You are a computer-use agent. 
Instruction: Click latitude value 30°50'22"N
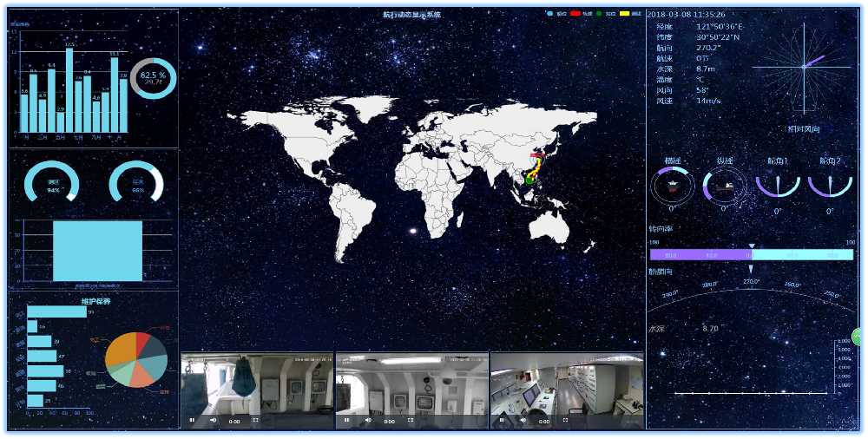click(x=718, y=37)
